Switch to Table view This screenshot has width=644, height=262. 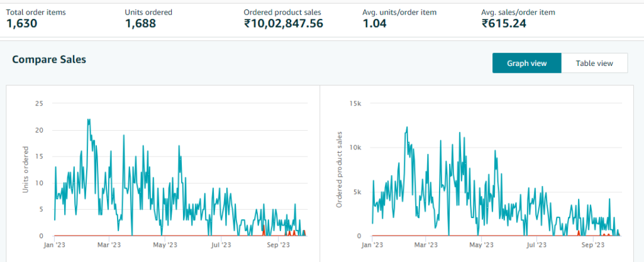[x=594, y=63]
